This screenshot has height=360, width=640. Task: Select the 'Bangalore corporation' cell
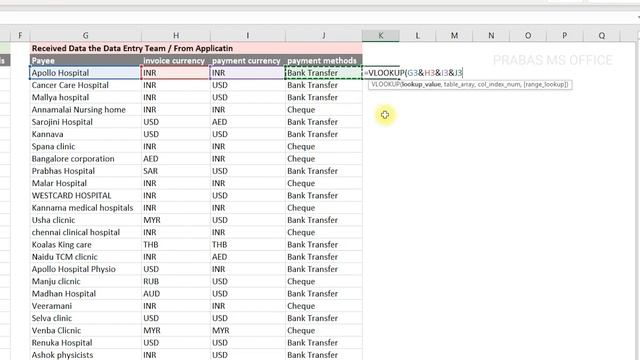[85, 158]
